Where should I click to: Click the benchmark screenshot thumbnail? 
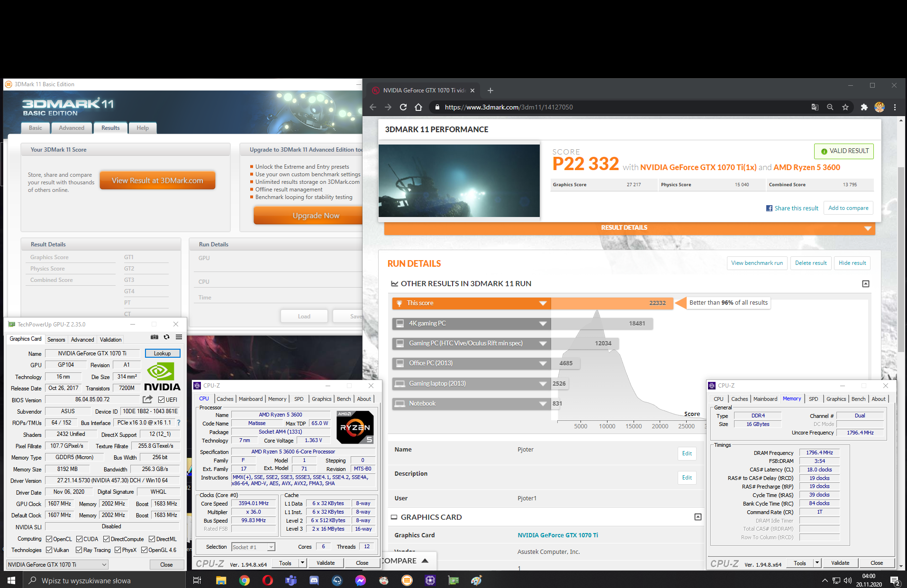459,181
